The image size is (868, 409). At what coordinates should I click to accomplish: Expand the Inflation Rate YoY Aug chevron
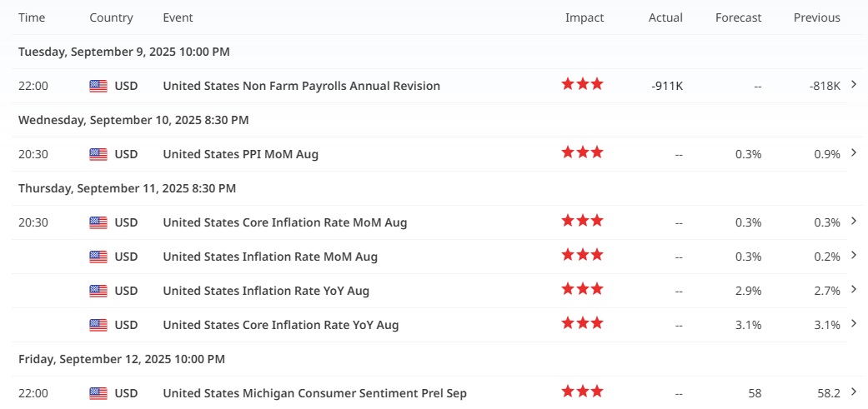853,289
